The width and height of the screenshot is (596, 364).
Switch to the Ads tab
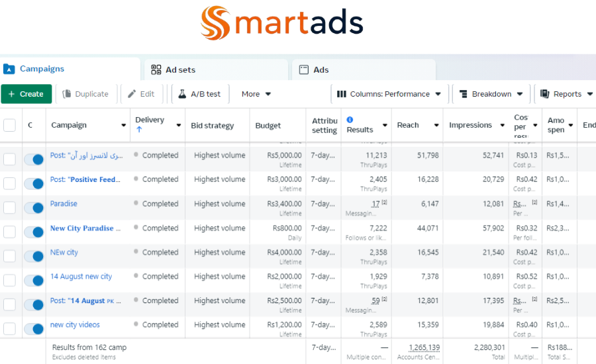(x=364, y=70)
